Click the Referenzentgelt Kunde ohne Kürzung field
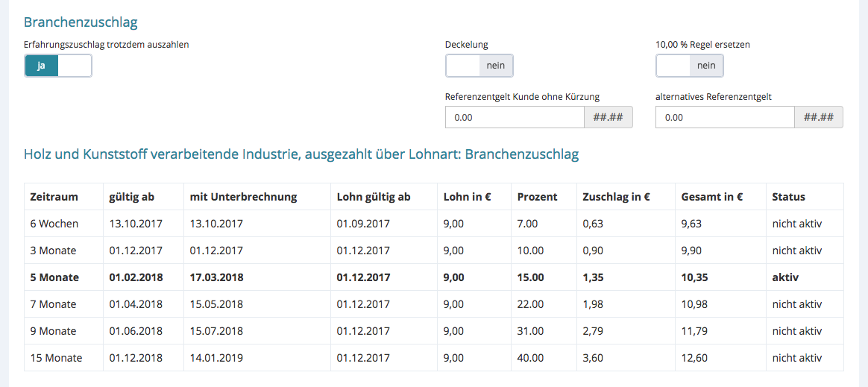Image resolution: width=868 pixels, height=387 pixels. [515, 118]
